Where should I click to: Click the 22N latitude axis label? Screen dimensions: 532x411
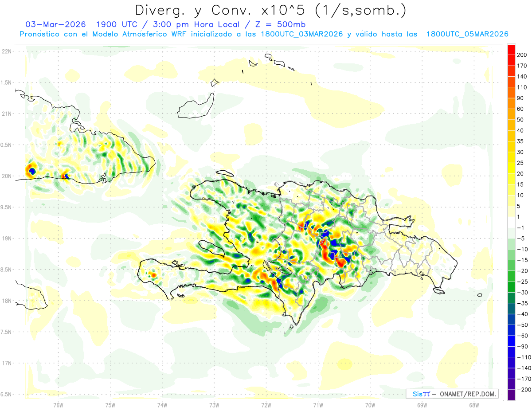click(6, 51)
